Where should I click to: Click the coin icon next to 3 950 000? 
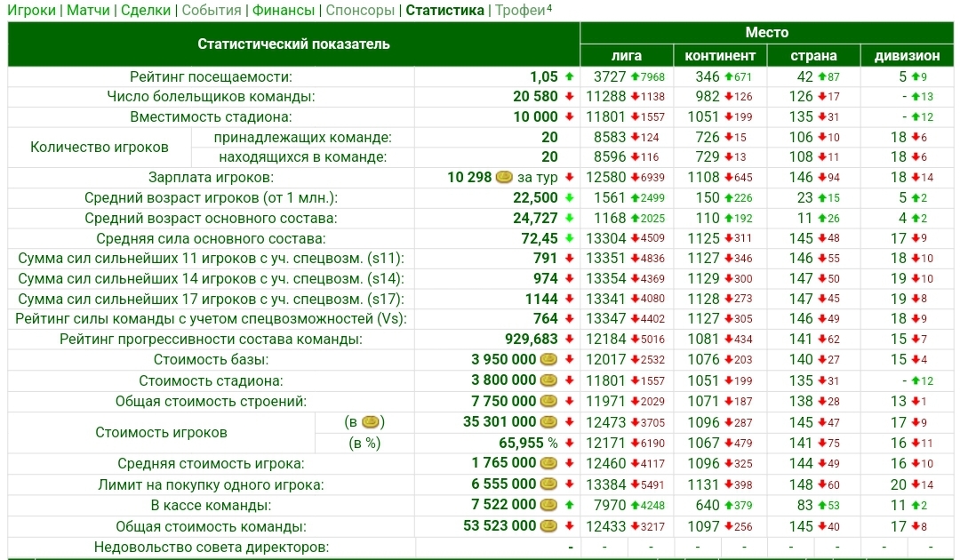(x=548, y=360)
